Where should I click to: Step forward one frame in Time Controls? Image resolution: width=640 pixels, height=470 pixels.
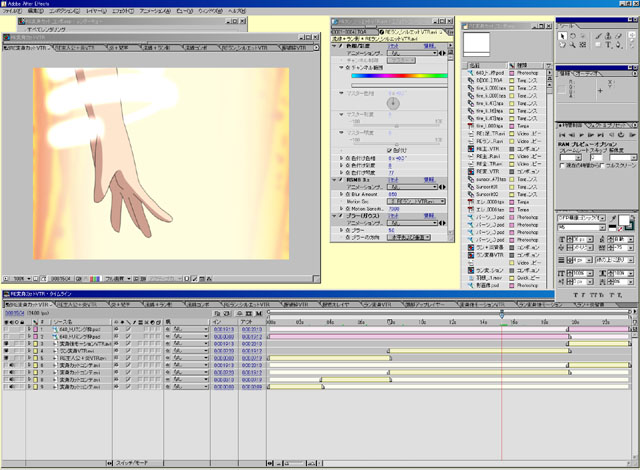coord(591,135)
